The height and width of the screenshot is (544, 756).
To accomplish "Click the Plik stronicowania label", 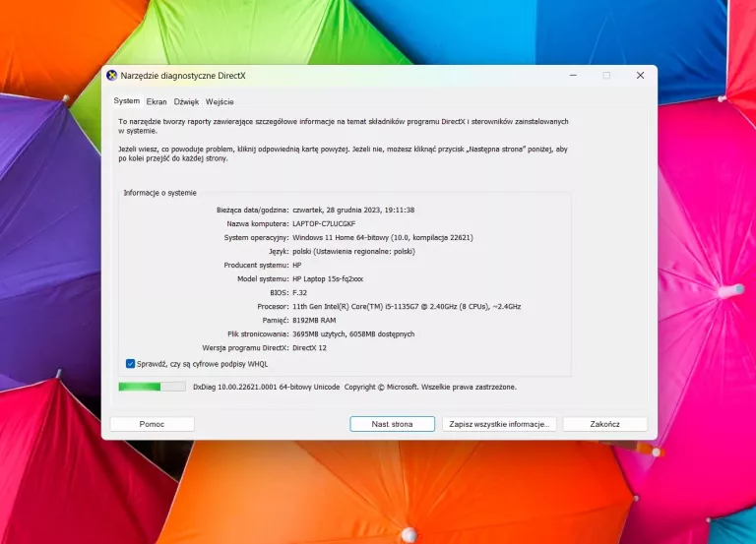I will point(258,333).
